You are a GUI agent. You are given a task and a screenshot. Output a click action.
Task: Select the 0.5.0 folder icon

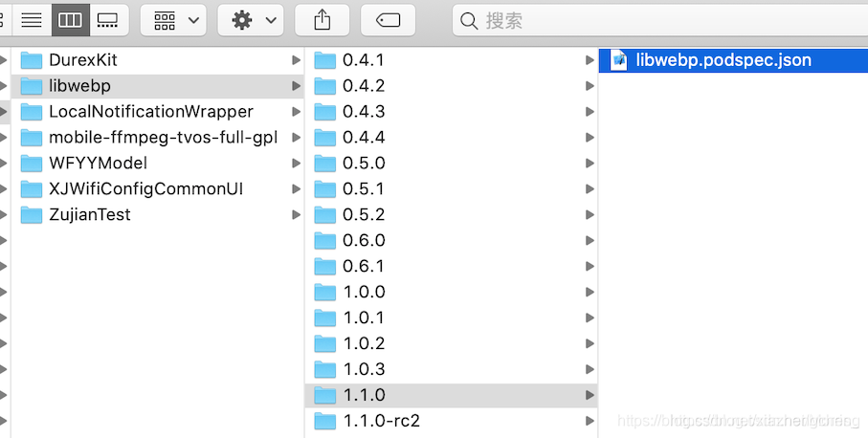tap(325, 164)
